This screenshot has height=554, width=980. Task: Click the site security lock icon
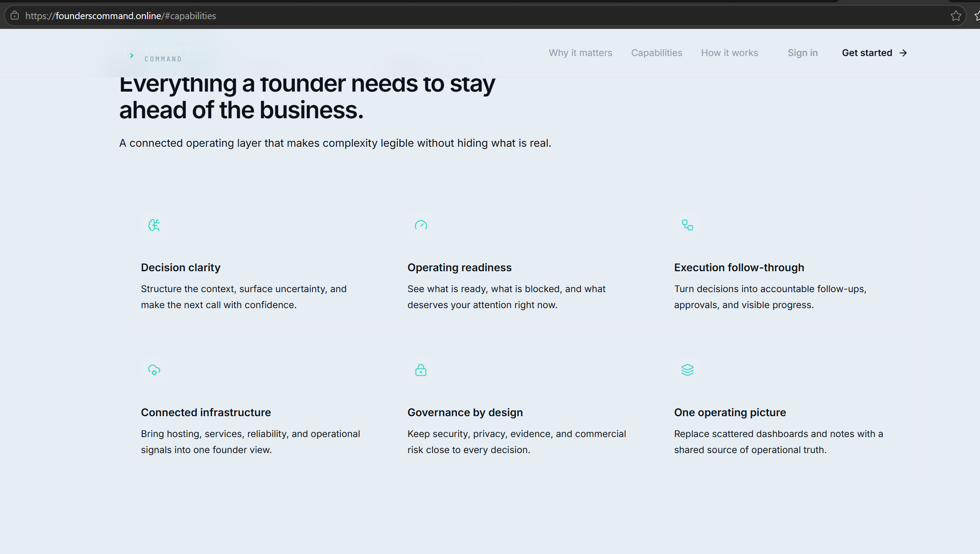(15, 16)
